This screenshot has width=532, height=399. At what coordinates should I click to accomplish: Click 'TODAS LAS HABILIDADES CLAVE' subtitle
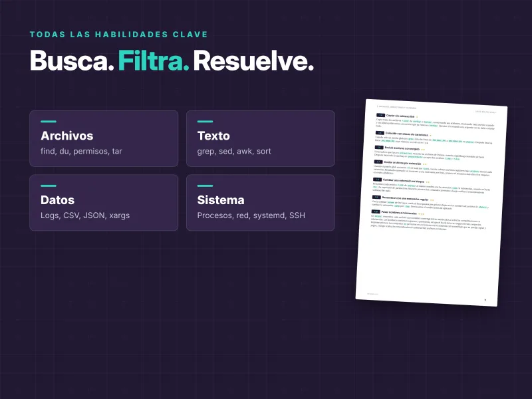pos(119,35)
